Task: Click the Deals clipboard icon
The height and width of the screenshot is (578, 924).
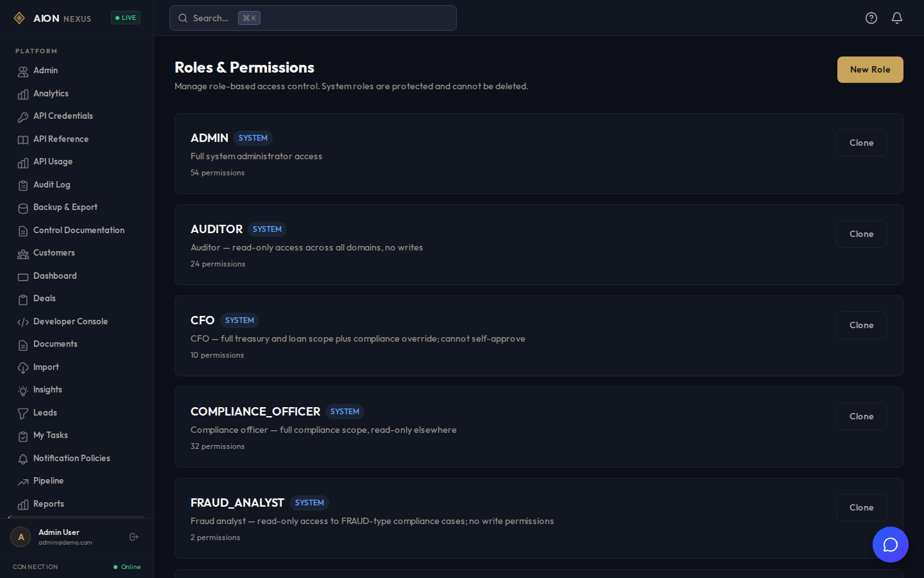Action: (23, 299)
